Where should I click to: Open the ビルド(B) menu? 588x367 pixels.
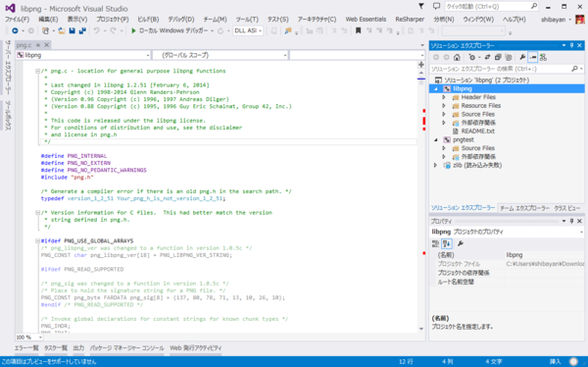click(148, 20)
